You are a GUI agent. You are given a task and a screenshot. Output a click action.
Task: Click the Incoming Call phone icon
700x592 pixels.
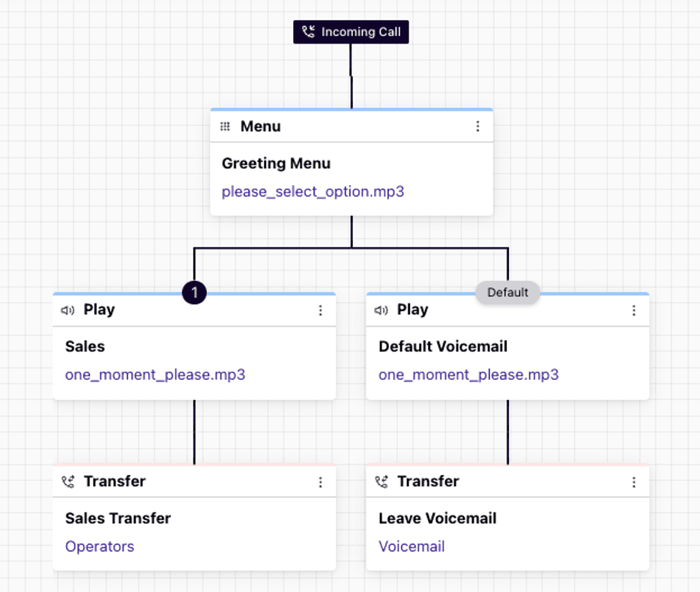(308, 32)
